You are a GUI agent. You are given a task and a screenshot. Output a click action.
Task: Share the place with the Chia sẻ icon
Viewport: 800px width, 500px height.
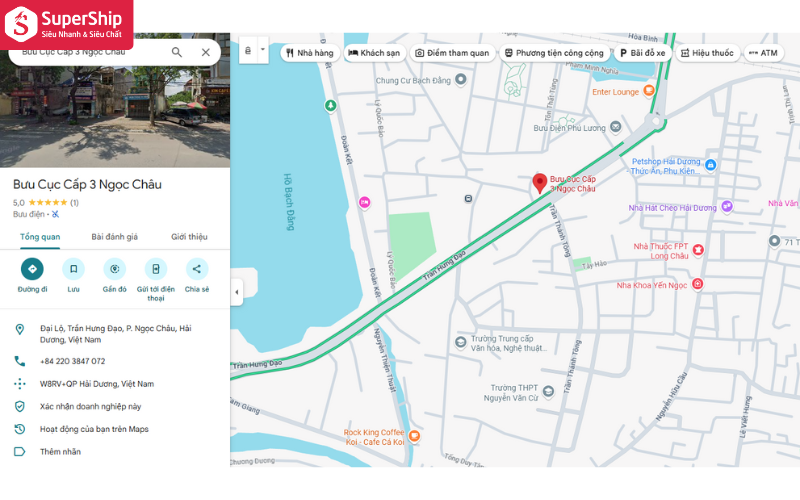(x=197, y=269)
